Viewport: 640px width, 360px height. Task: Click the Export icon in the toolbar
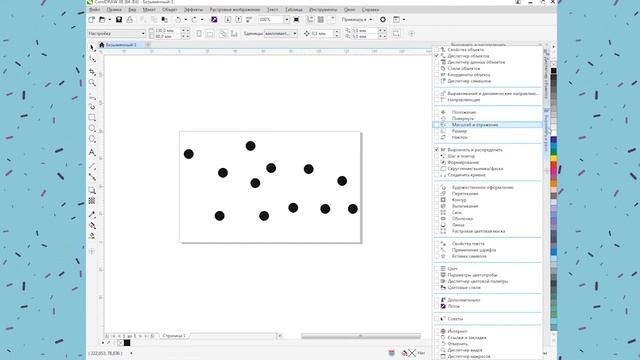click(x=238, y=20)
